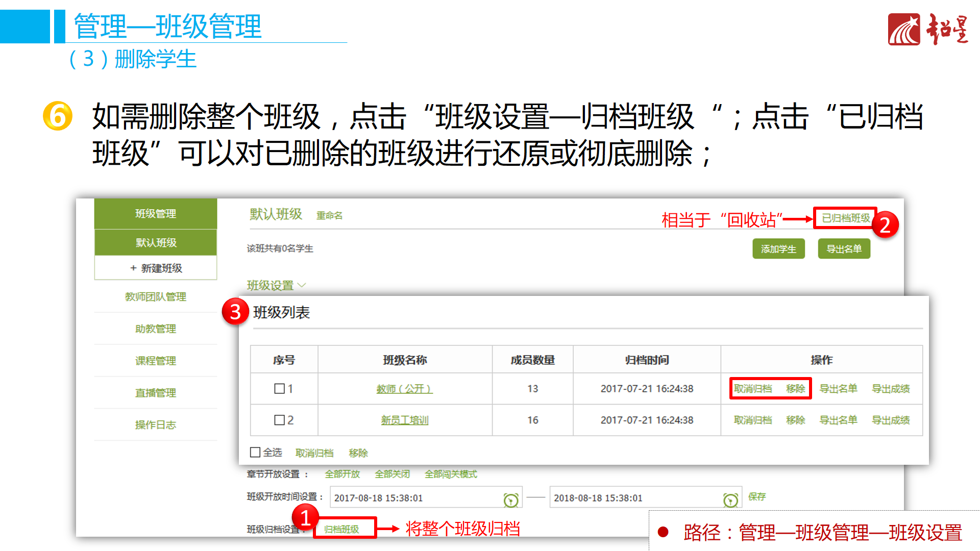Click the 添加学生 button
The width and height of the screenshot is (980, 551).
point(778,248)
